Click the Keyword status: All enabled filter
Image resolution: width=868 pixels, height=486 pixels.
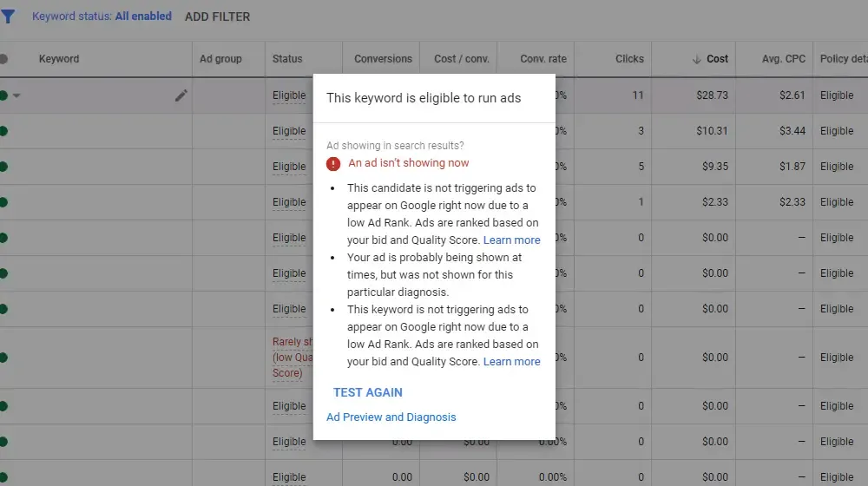point(102,16)
